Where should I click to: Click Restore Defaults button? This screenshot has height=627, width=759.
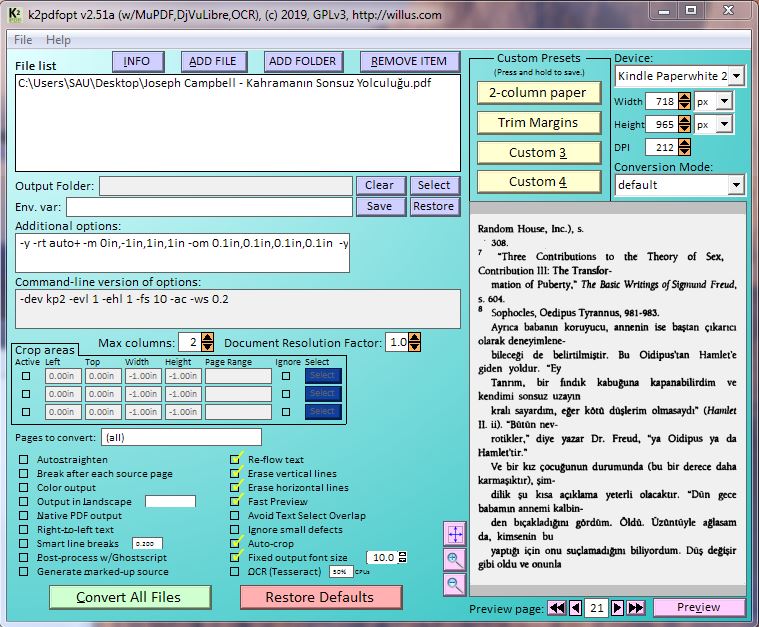click(x=320, y=597)
